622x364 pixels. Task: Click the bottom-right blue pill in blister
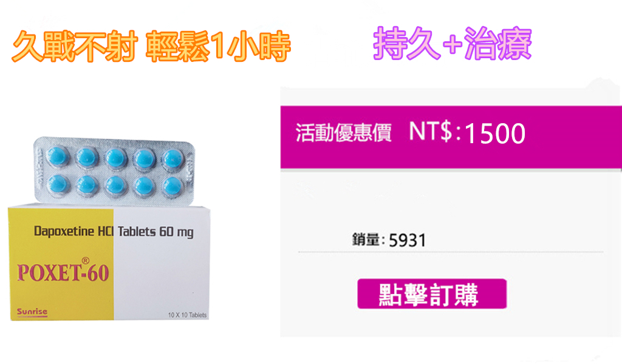[x=173, y=187]
